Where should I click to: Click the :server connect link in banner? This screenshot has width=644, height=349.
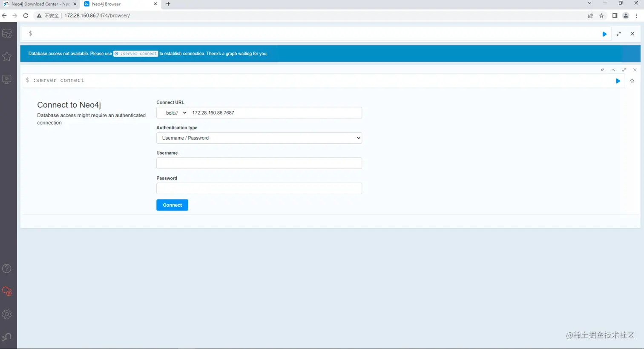pos(135,54)
